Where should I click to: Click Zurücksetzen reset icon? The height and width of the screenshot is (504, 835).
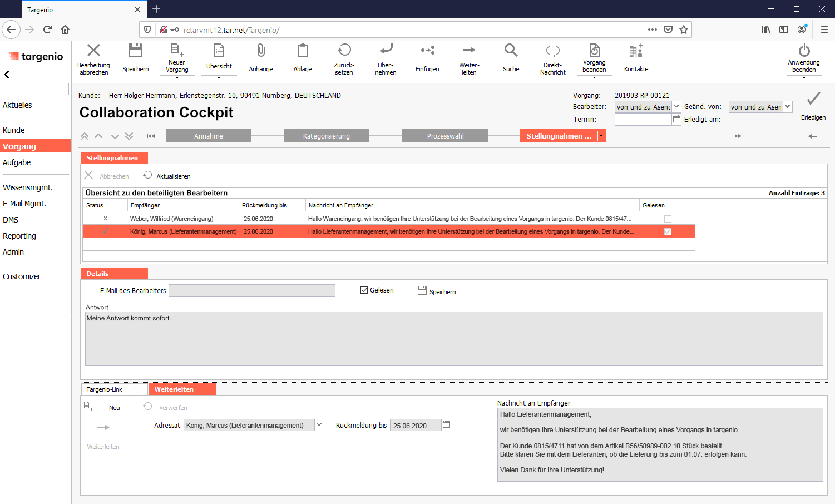(x=344, y=51)
